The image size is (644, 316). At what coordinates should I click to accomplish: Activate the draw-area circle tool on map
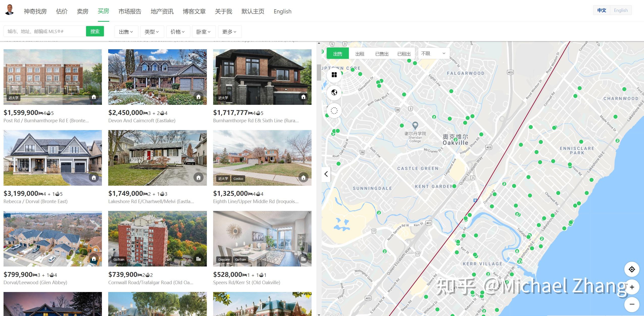(x=334, y=110)
